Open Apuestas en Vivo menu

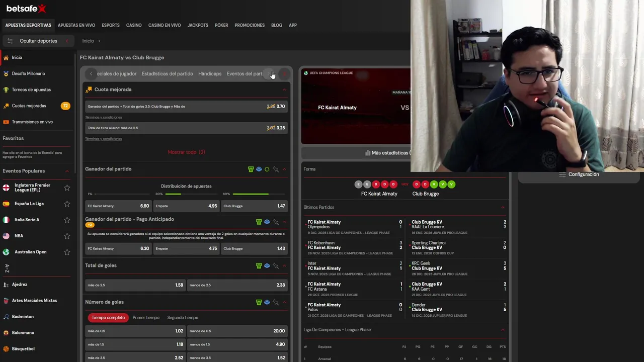tap(76, 25)
